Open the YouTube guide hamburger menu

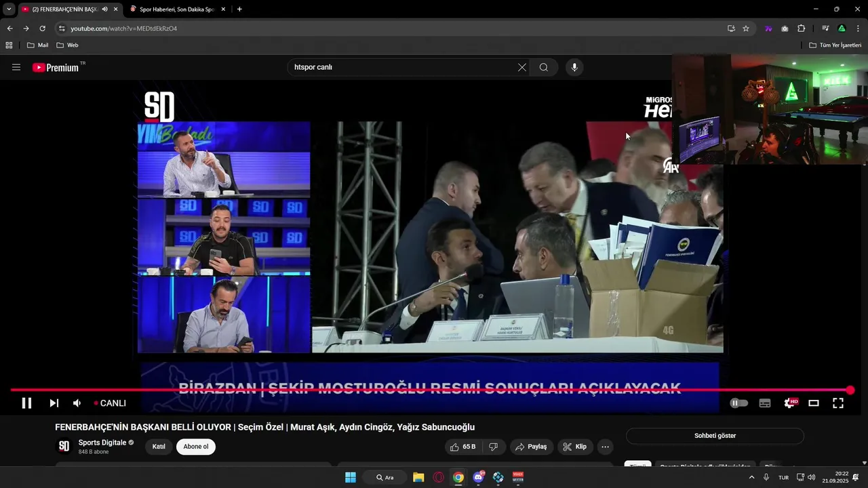click(x=16, y=67)
